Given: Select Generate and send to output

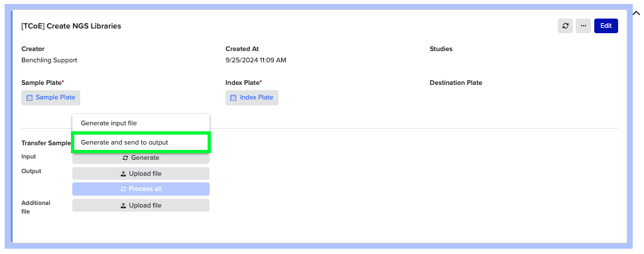Looking at the screenshot, I should (141, 142).
